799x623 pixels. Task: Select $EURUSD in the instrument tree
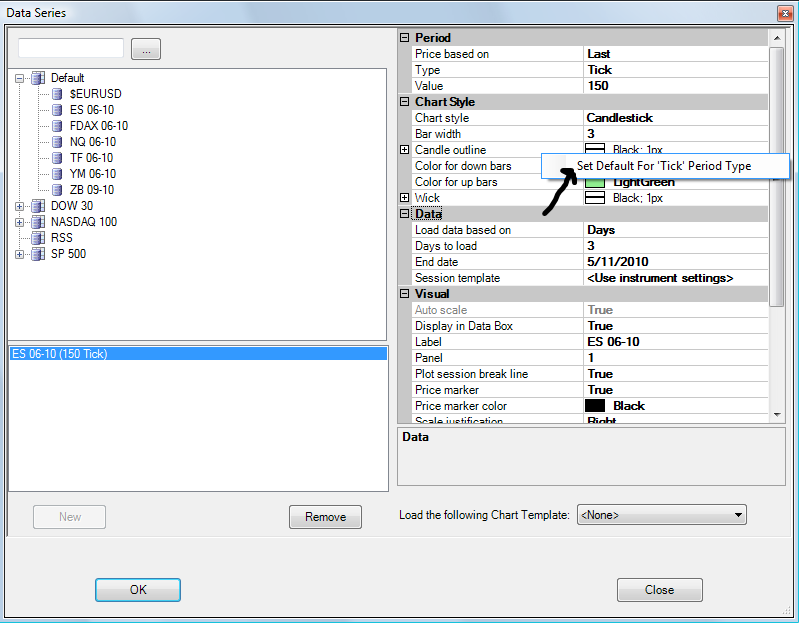pyautogui.click(x=96, y=94)
